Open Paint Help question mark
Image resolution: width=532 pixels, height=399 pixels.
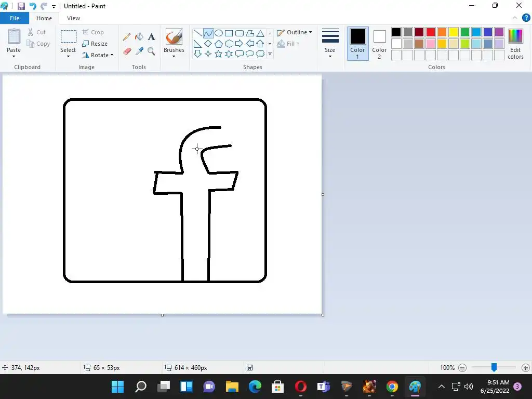pos(526,18)
